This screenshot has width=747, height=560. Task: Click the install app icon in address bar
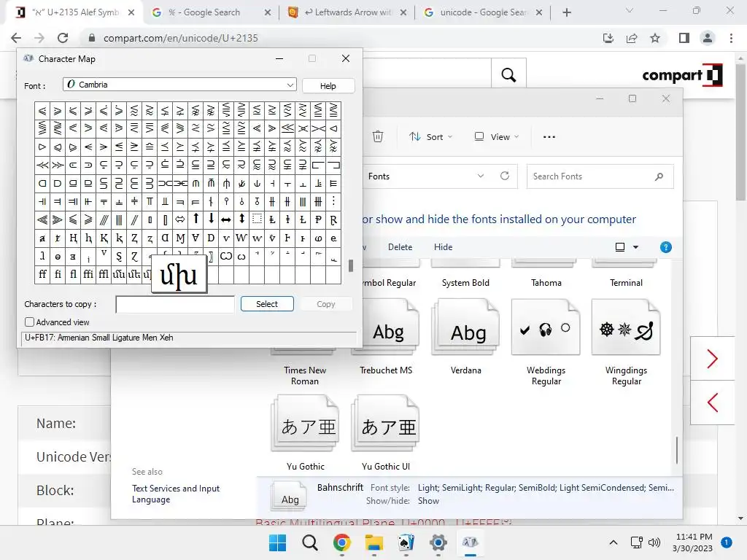pyautogui.click(x=608, y=38)
